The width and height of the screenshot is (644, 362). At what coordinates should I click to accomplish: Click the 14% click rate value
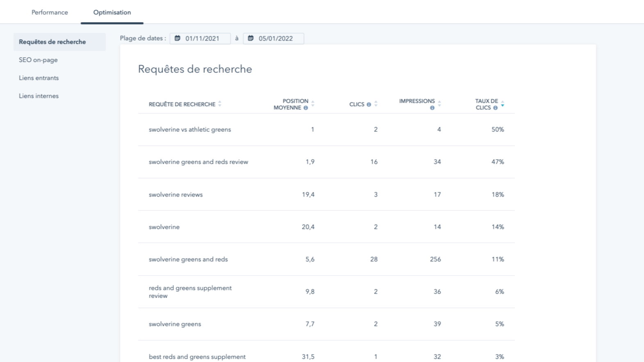coord(498,227)
